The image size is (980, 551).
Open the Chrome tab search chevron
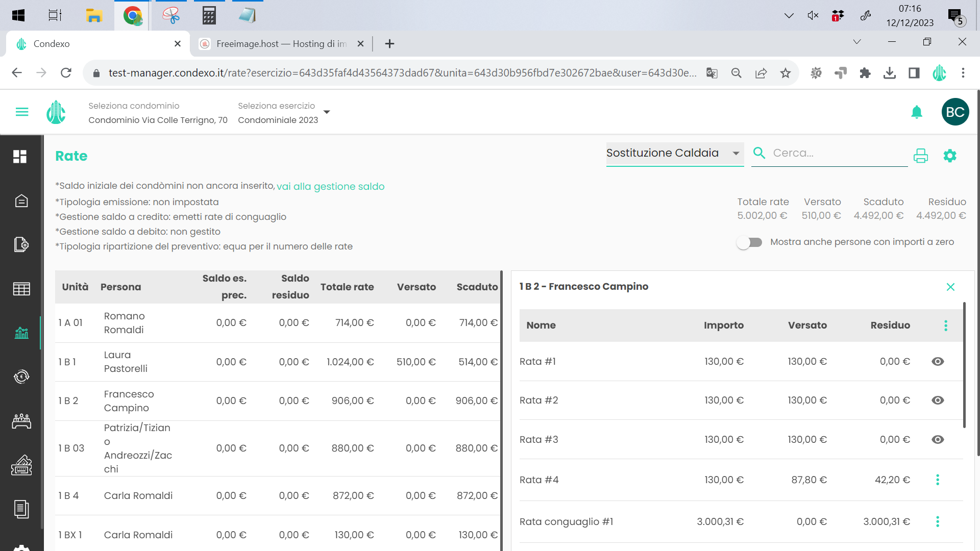pos(857,42)
